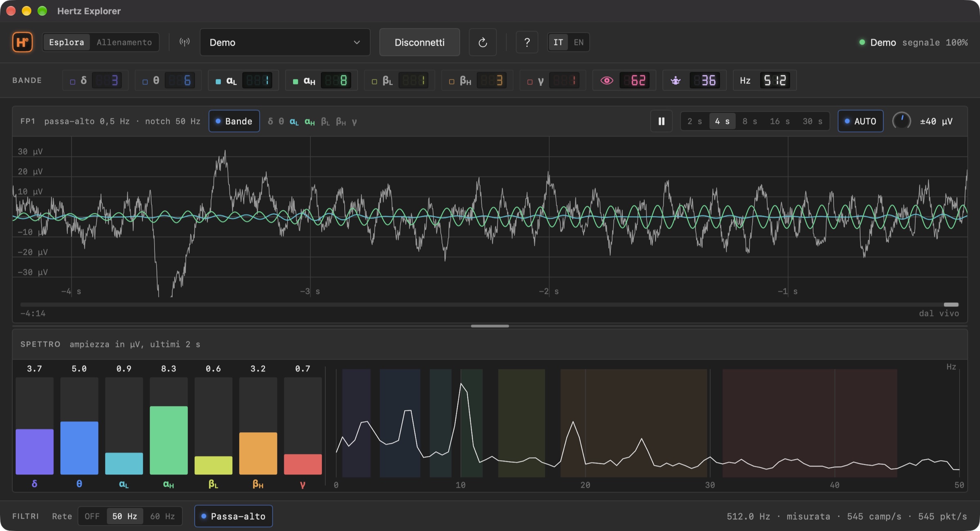Set time window to 16 s
Viewport: 980px width, 531px height.
[x=780, y=121]
